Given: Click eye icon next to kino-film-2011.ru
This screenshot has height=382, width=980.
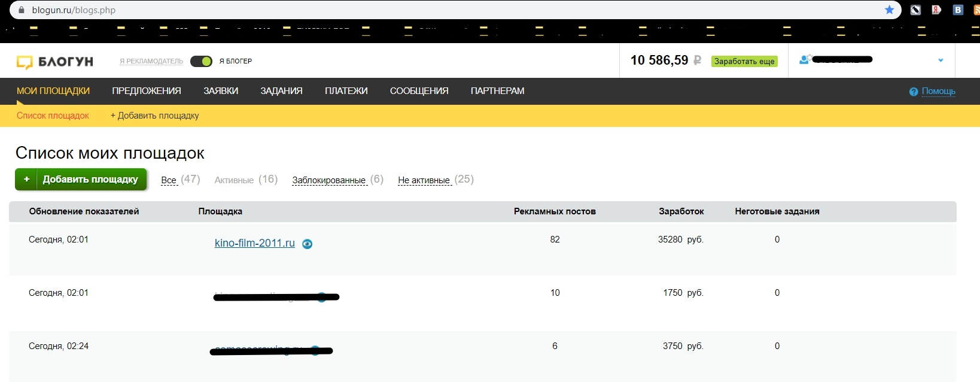Looking at the screenshot, I should point(307,244).
